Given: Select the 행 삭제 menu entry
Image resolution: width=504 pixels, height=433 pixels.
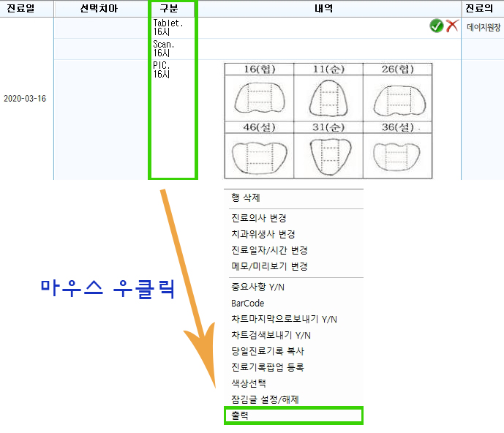Looking at the screenshot, I should tap(246, 197).
